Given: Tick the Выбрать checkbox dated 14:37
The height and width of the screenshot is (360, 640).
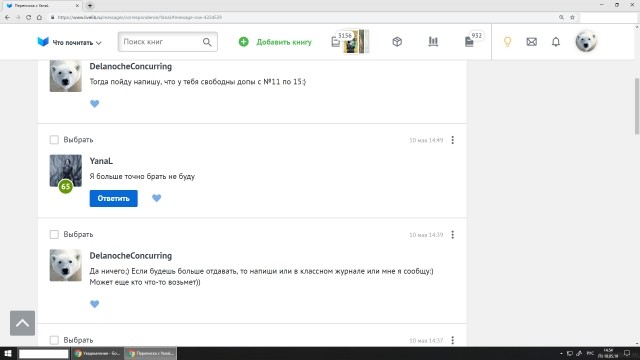Looking at the screenshot, I should 54,340.
